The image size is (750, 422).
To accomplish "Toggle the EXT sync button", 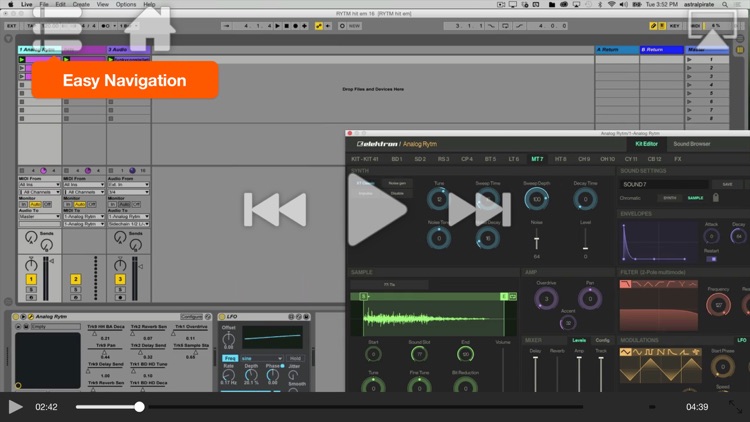I will (x=11, y=26).
